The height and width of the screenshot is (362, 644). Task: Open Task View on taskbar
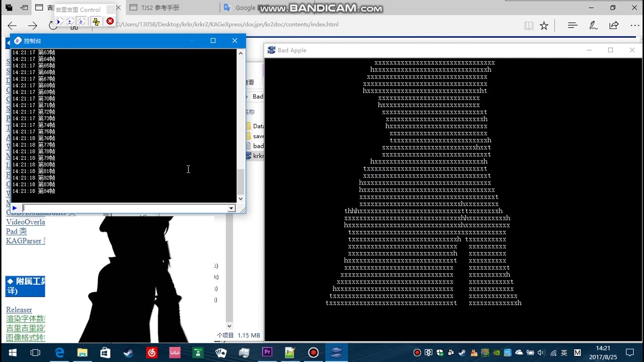35,352
